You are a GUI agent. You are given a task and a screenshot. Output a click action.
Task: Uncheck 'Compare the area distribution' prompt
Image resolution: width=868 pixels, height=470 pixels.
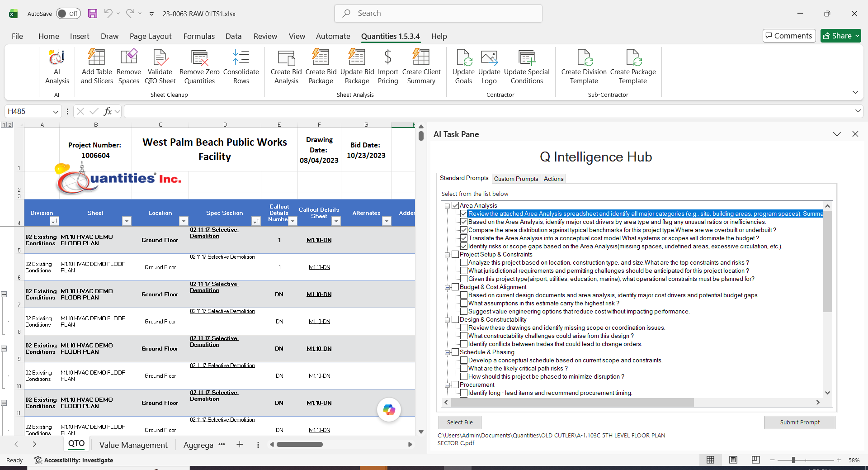tap(464, 230)
